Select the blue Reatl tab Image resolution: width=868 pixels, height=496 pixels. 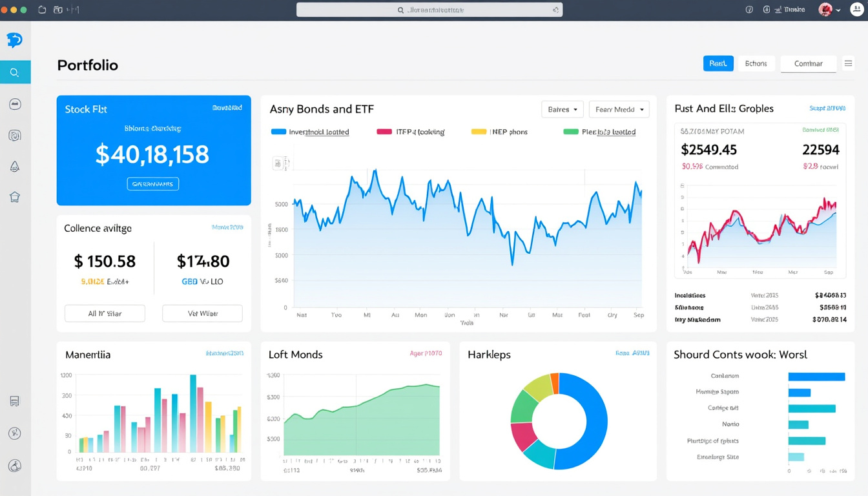pos(718,63)
